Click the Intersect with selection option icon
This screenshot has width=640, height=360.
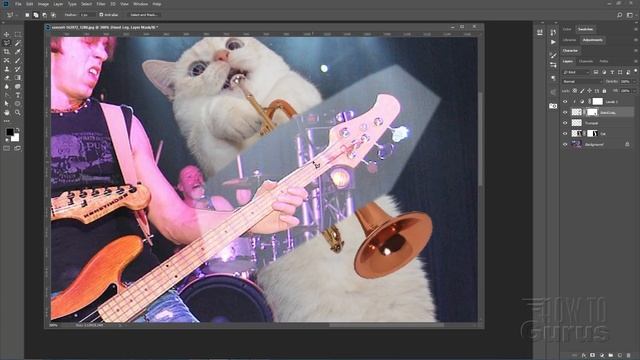(53, 15)
